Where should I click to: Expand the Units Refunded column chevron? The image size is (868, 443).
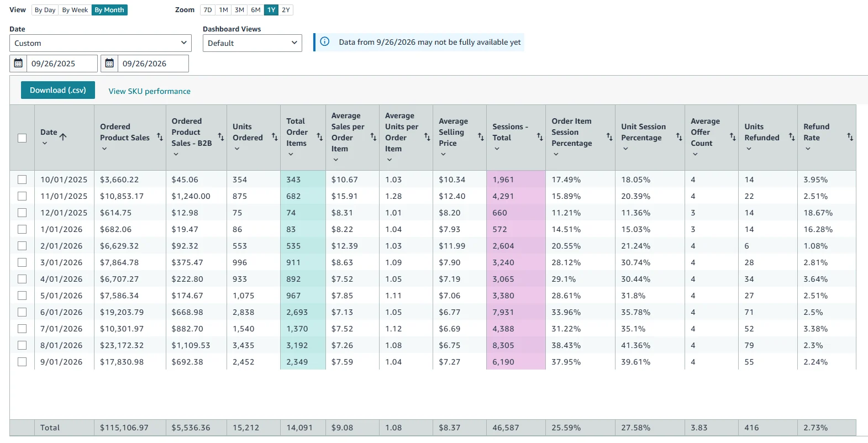tap(749, 149)
